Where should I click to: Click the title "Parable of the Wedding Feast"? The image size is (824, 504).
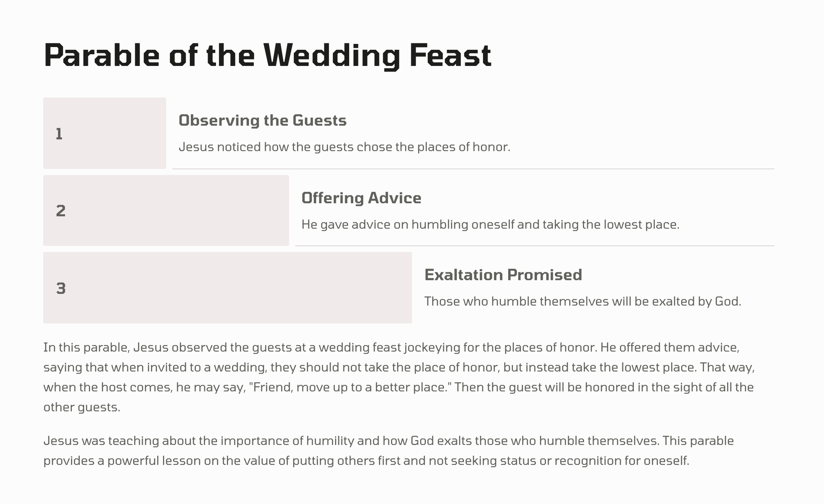coord(267,56)
